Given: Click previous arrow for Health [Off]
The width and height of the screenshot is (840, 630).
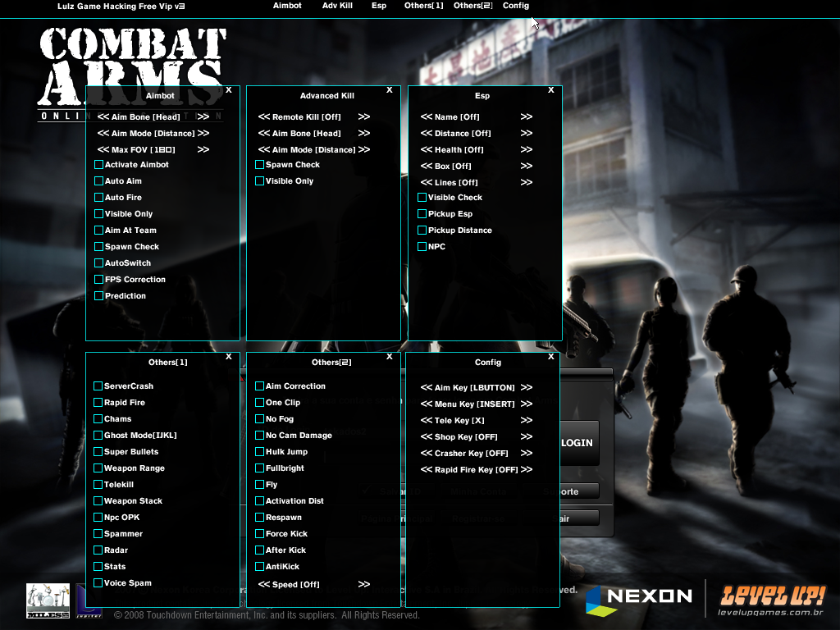Looking at the screenshot, I should click(x=427, y=149).
